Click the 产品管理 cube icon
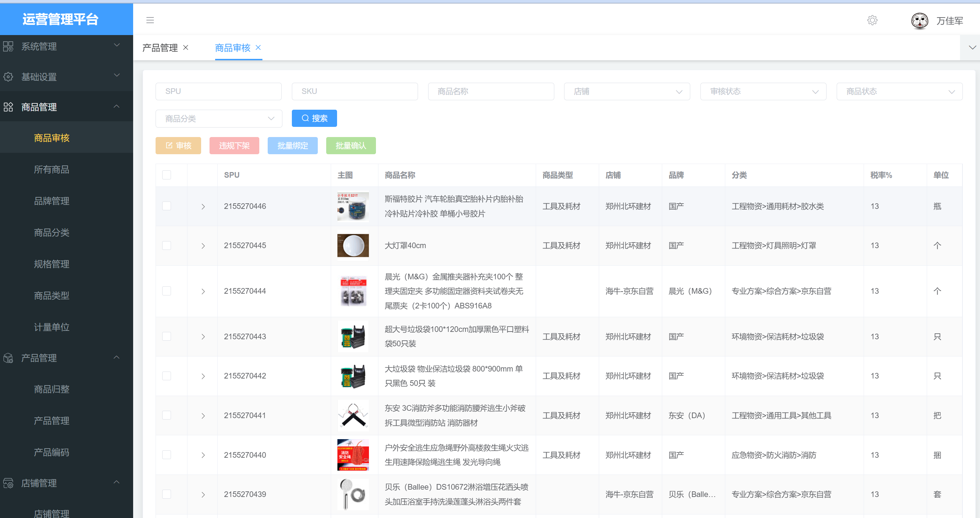This screenshot has height=518, width=980. tap(8, 358)
